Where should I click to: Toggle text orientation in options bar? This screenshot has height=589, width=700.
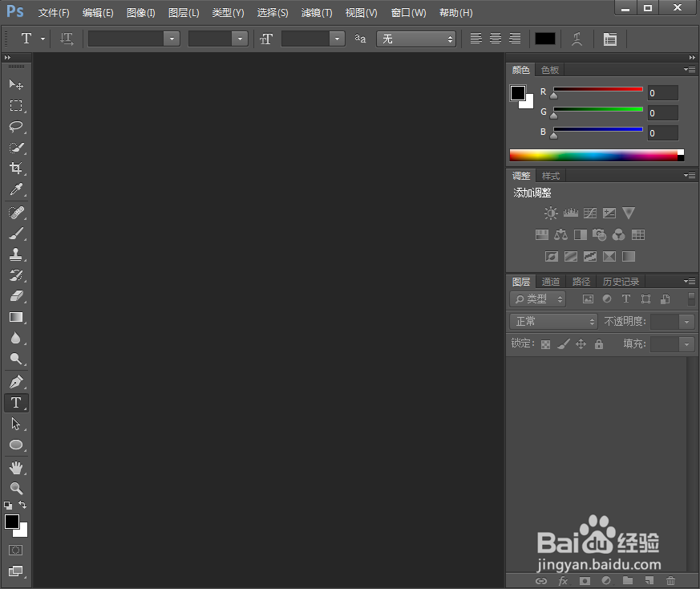67,39
